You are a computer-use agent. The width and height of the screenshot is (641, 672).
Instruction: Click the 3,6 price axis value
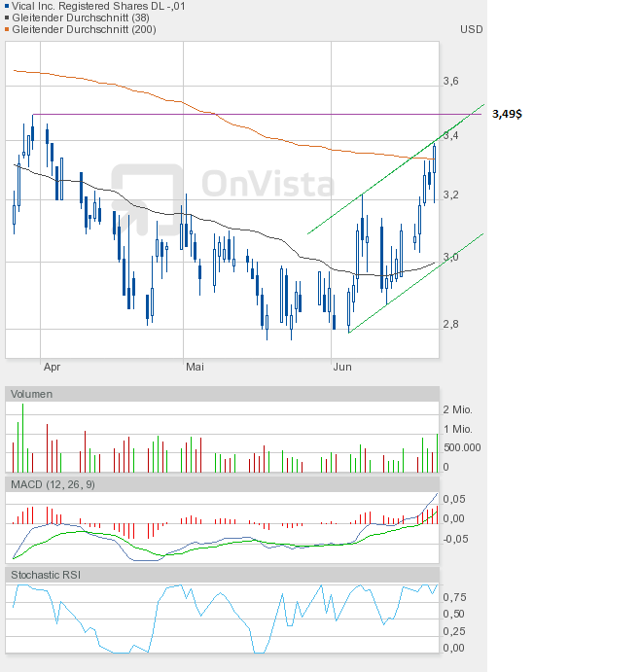pos(450,81)
